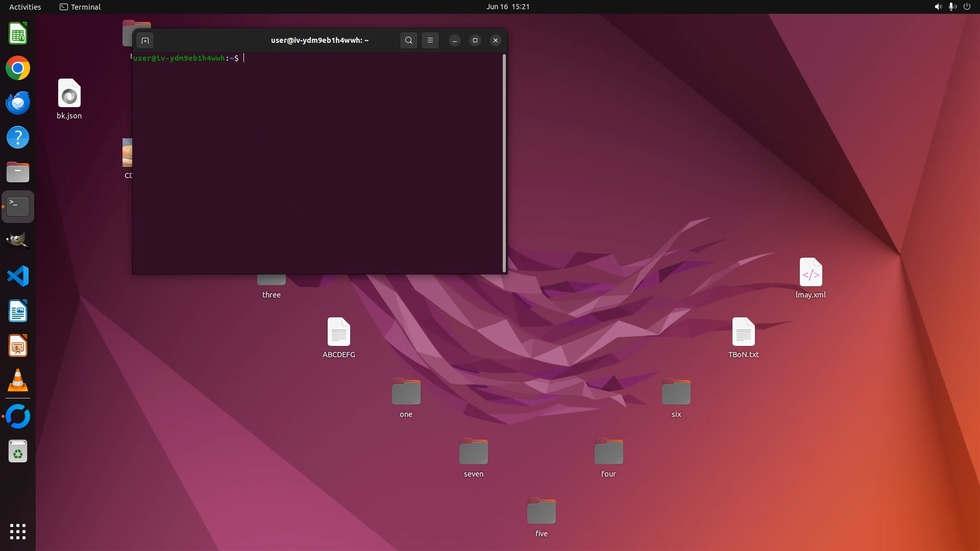Open Visual Studio Code from dock
The image size is (980, 551).
(18, 277)
